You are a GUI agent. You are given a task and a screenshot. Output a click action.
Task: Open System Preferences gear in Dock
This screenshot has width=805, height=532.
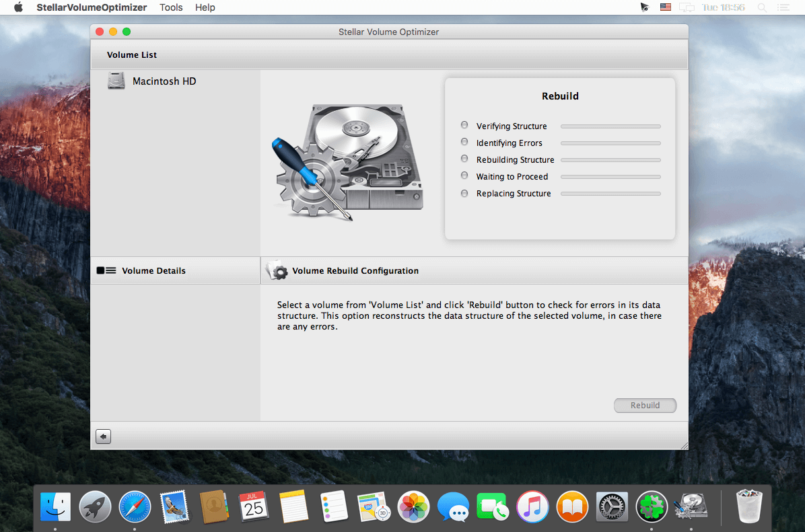pos(611,507)
